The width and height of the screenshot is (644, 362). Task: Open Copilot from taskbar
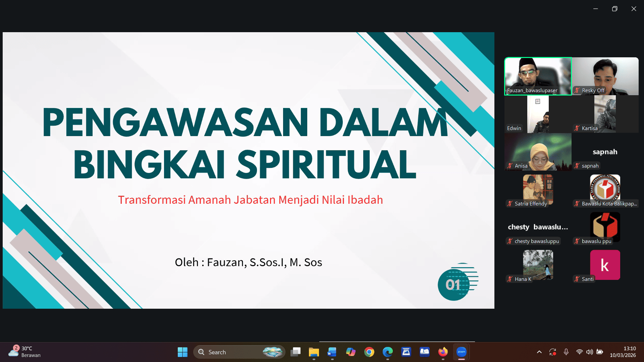click(x=351, y=352)
